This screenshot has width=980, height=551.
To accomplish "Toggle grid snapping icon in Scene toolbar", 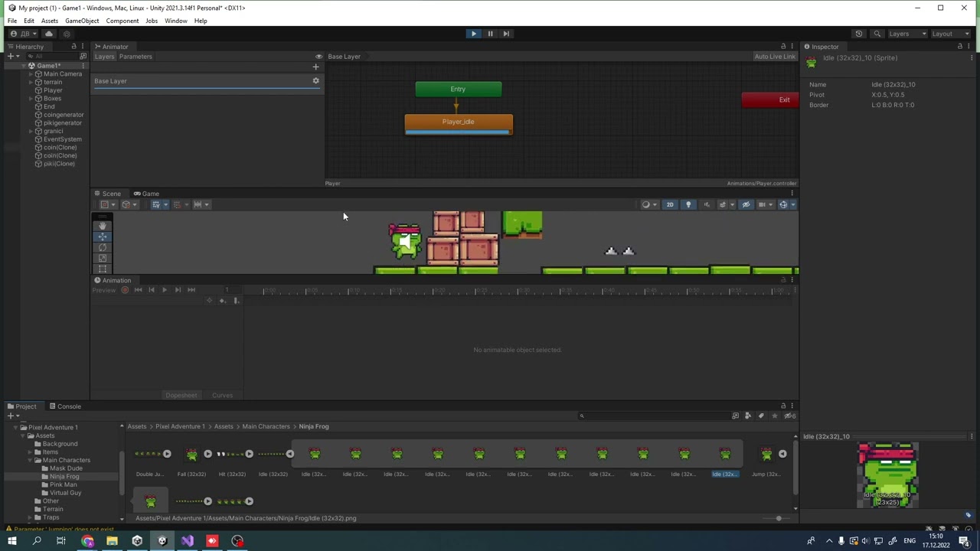I will point(177,204).
